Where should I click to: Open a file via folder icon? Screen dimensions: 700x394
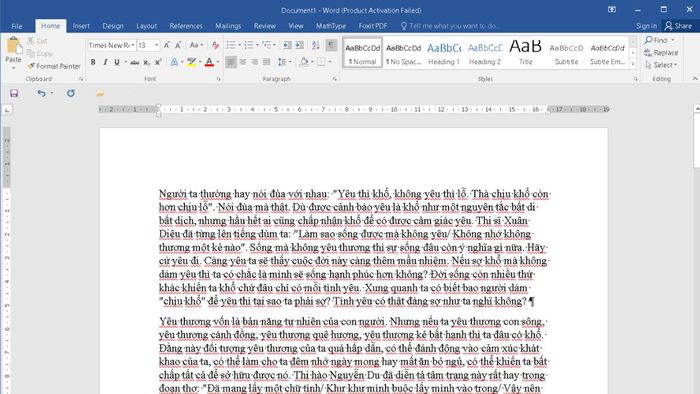[100, 93]
